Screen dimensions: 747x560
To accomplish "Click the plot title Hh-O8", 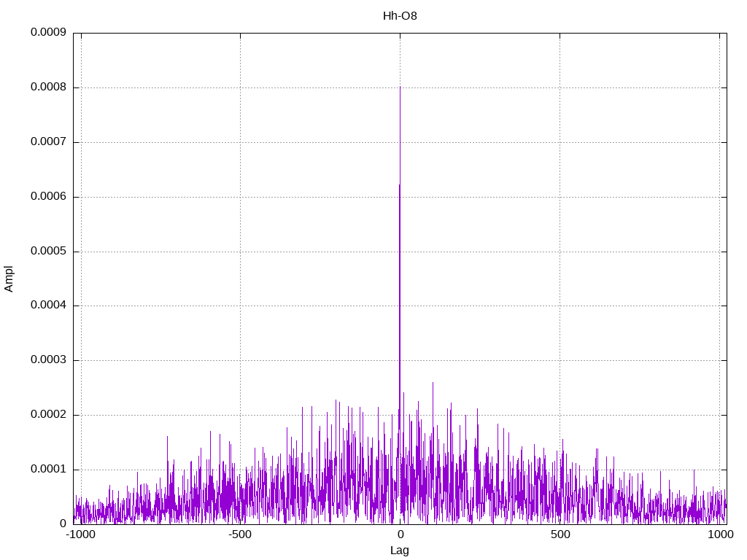I will click(400, 16).
